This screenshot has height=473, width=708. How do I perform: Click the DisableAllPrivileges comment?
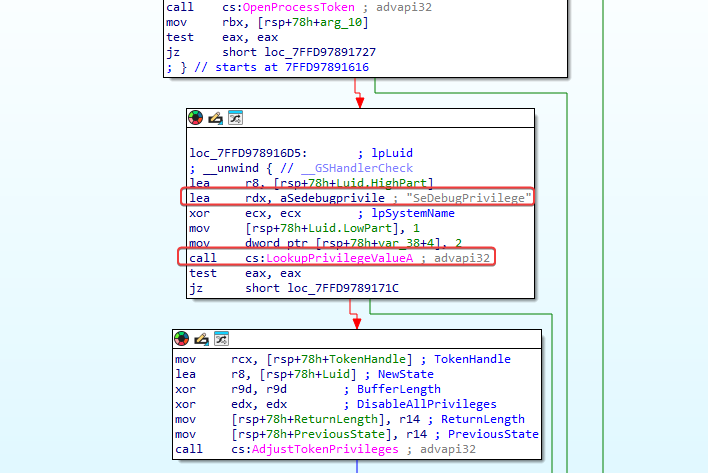tap(427, 404)
